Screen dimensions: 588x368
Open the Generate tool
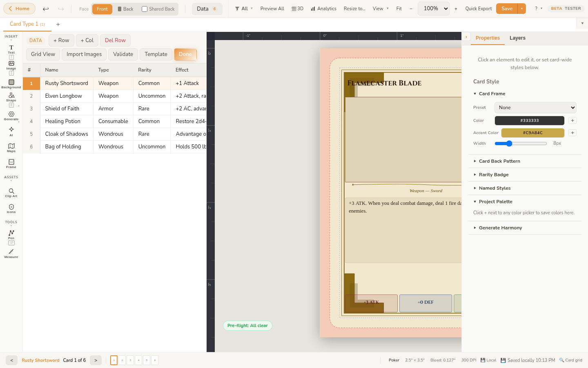coord(11,116)
